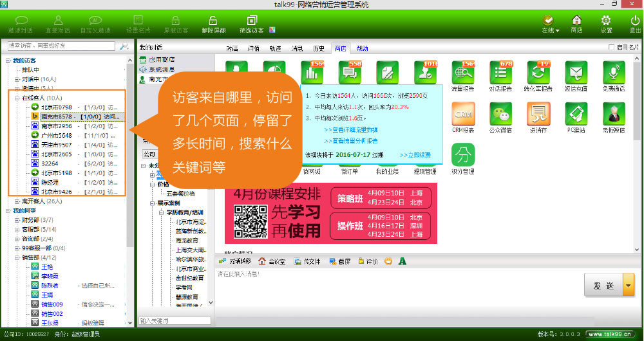Collapse the 我的访客 tree node

tap(8, 60)
